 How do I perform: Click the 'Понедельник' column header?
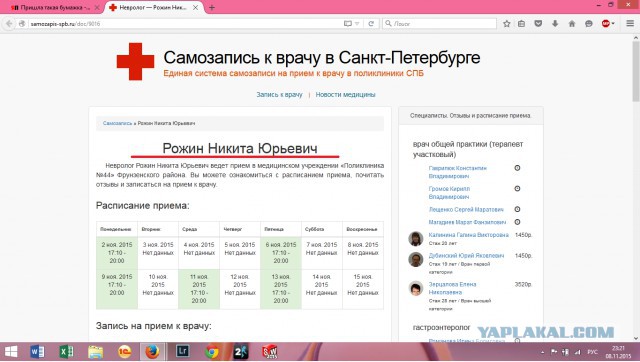pos(117,229)
